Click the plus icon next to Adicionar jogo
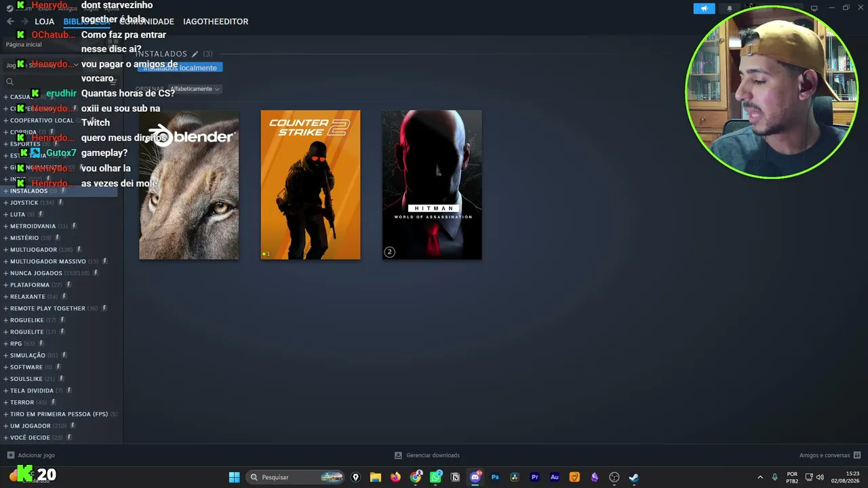 [x=10, y=455]
